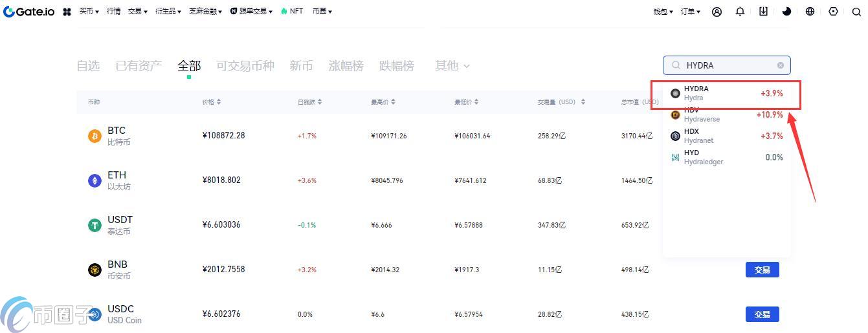Screen dimensions: 868x333
Task: Open the 行情 menu item
Action: 113,12
